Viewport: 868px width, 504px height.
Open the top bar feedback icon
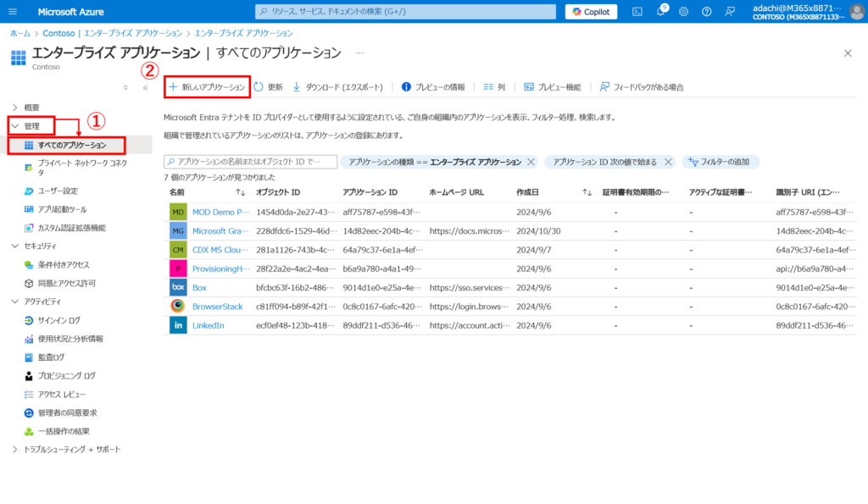click(730, 12)
